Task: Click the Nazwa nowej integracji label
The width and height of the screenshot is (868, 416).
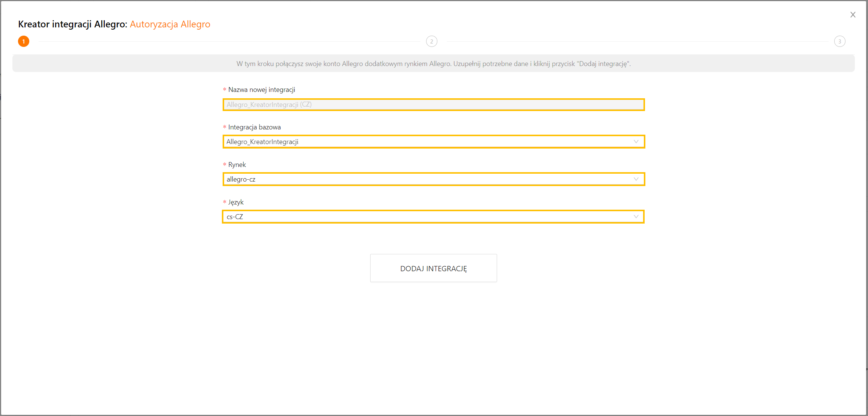Action: [261, 90]
